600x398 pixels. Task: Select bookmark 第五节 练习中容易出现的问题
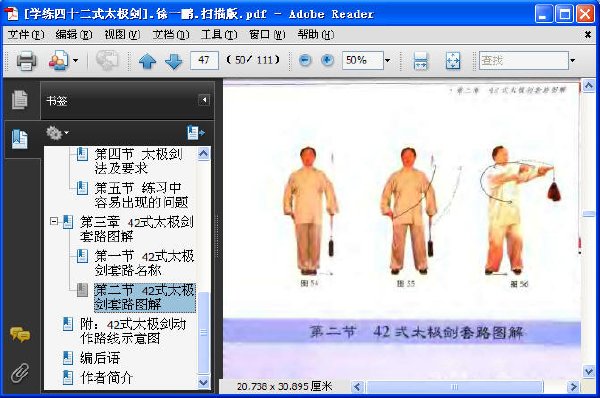(141, 195)
